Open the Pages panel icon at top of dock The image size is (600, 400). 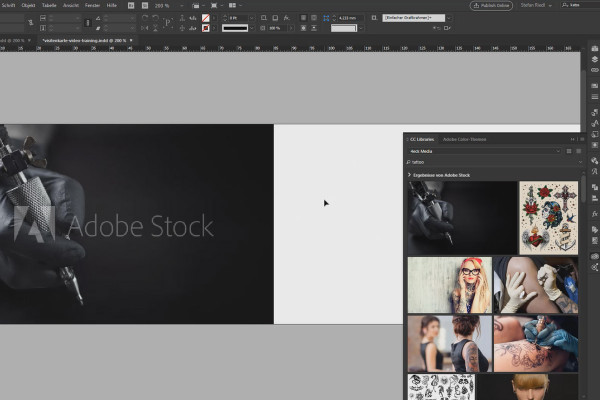point(594,48)
